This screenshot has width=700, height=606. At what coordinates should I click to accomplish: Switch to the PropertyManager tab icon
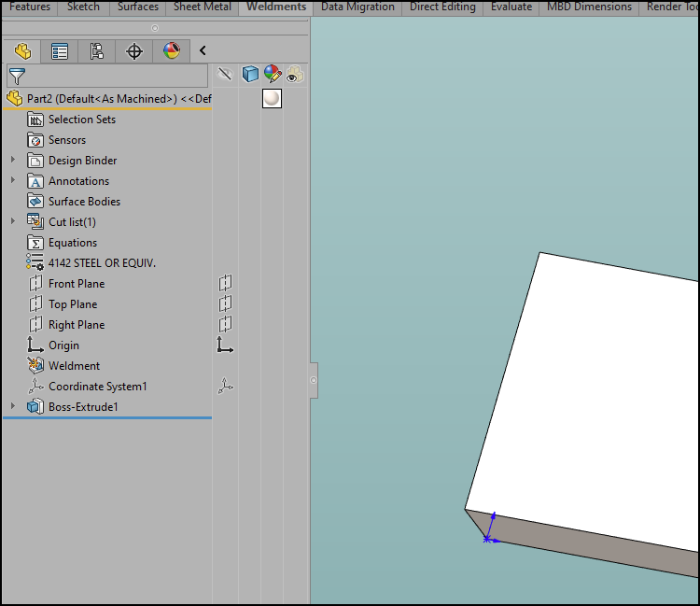pos(60,51)
